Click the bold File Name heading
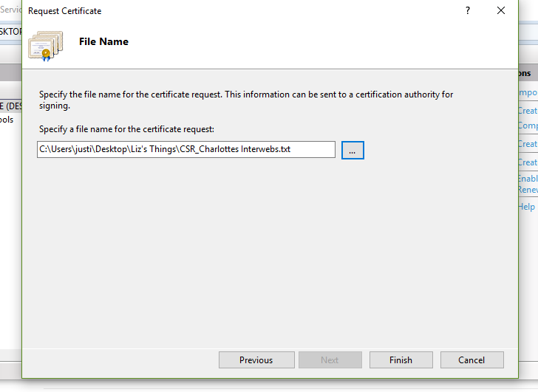 click(x=103, y=42)
